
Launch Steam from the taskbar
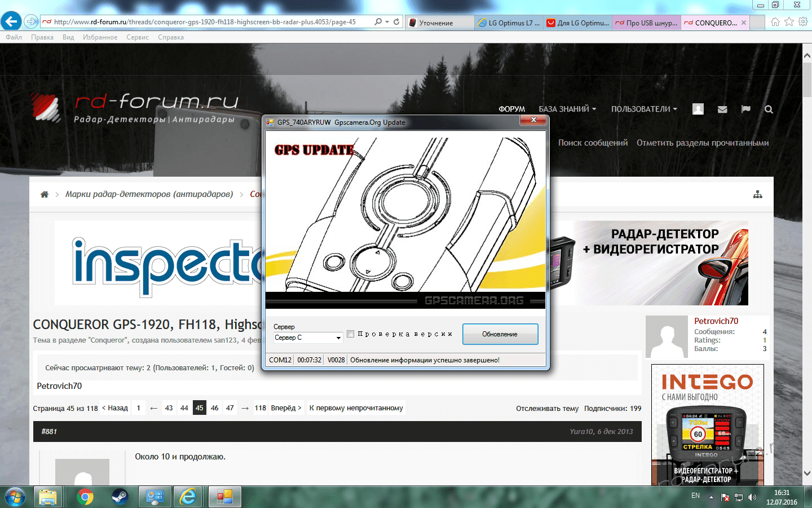(119, 497)
